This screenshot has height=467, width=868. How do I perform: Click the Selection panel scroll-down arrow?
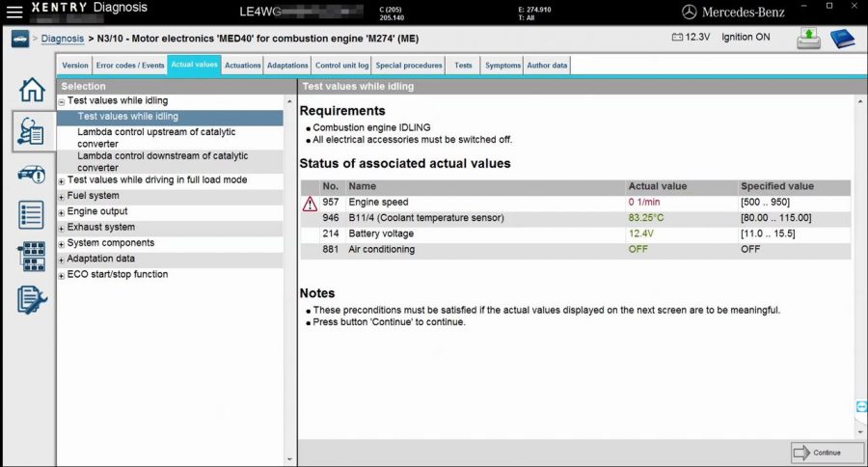289,459
